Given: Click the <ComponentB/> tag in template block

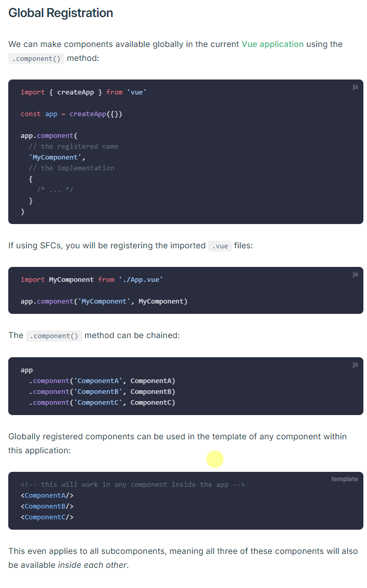Looking at the screenshot, I should [47, 506].
